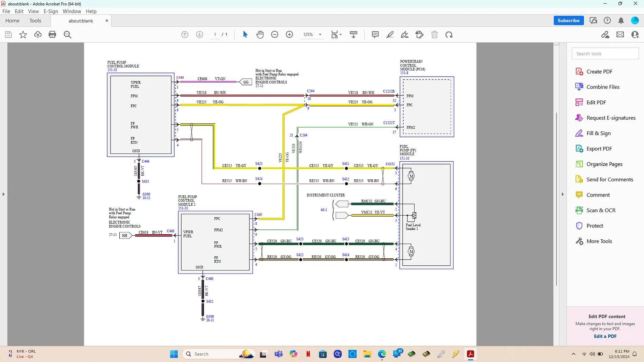Image resolution: width=644 pixels, height=362 pixels.
Task: Switch to the Home tab
Action: (12, 21)
